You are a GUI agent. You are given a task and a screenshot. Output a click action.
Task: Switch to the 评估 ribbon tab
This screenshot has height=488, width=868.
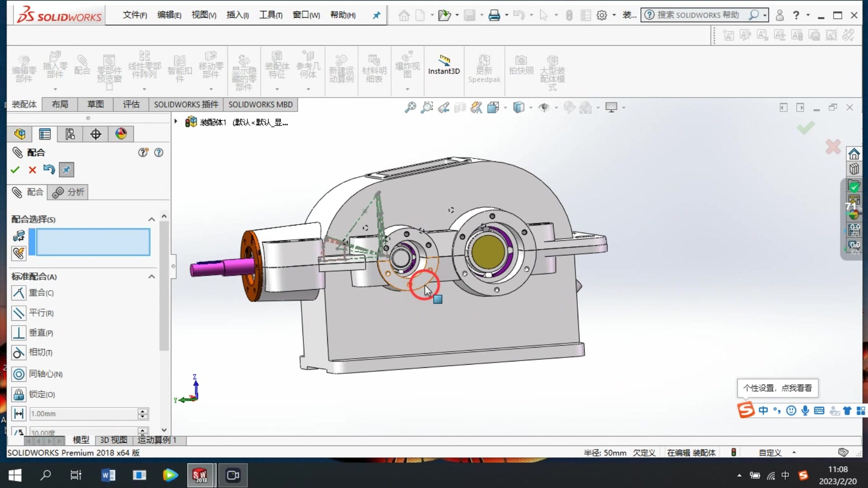pos(130,104)
